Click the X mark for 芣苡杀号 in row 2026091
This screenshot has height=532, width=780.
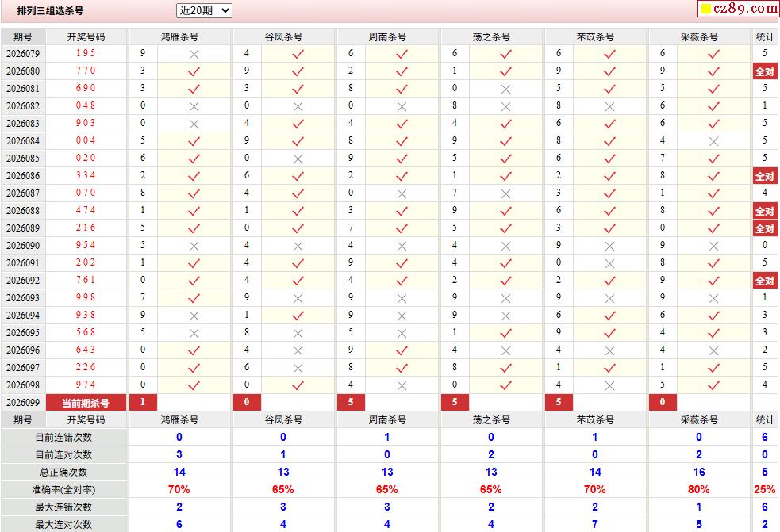point(610,263)
